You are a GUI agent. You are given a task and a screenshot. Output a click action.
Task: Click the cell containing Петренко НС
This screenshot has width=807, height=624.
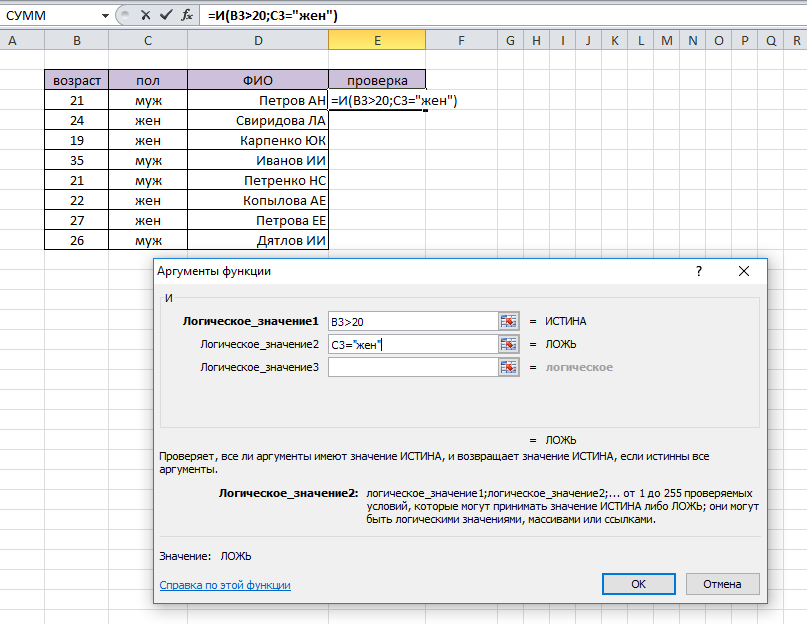(x=258, y=180)
